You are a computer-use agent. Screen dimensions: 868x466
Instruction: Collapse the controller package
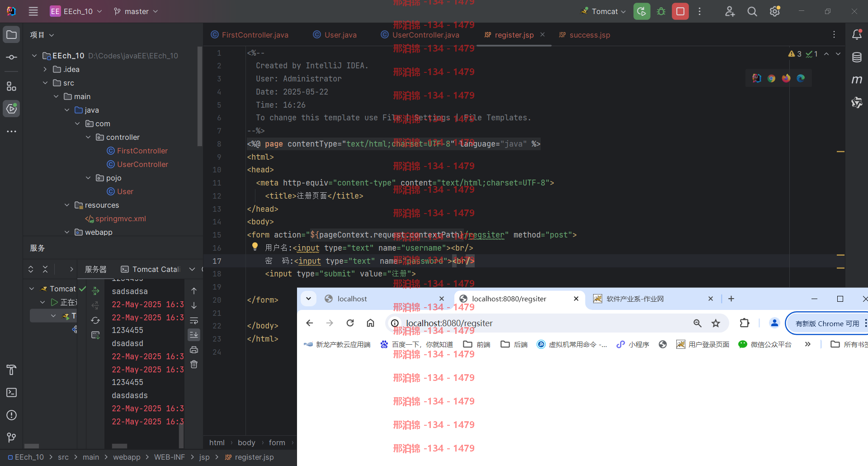pyautogui.click(x=88, y=137)
